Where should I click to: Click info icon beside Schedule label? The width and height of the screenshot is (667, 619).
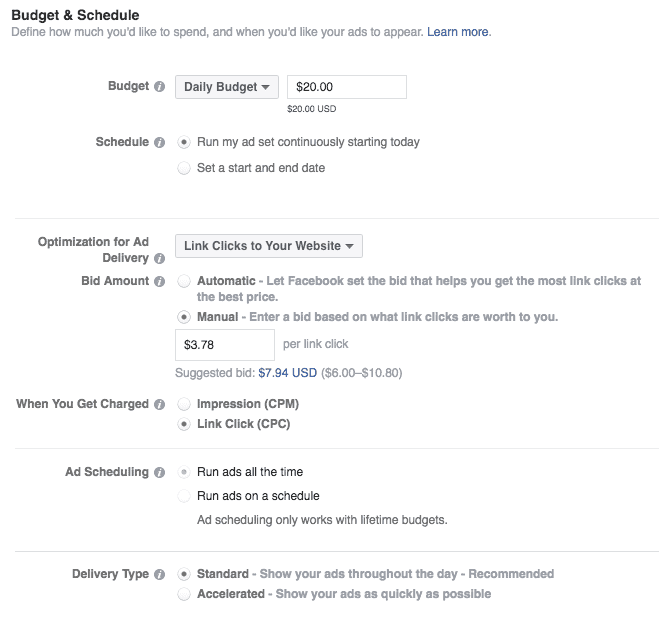(x=160, y=143)
